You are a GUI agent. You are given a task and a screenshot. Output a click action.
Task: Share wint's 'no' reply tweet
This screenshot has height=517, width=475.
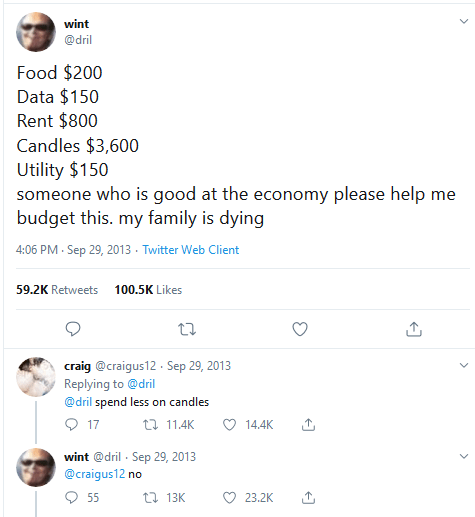pyautogui.click(x=308, y=497)
